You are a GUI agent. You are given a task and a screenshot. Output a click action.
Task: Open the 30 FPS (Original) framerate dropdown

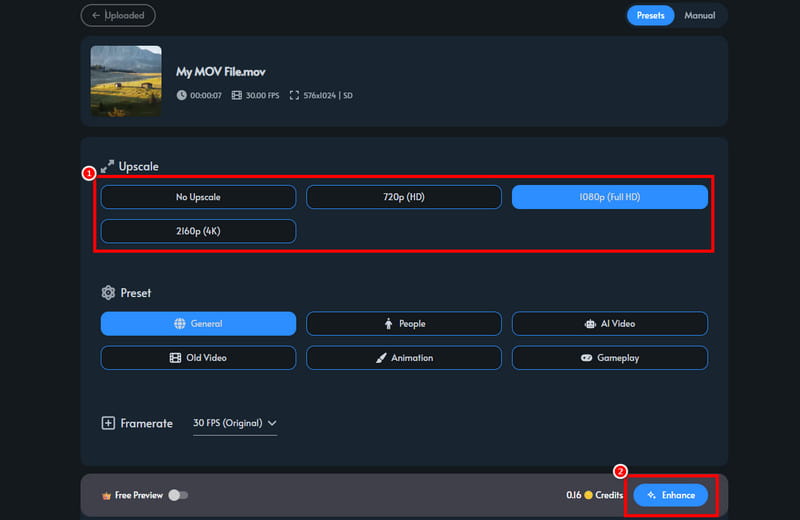click(235, 423)
